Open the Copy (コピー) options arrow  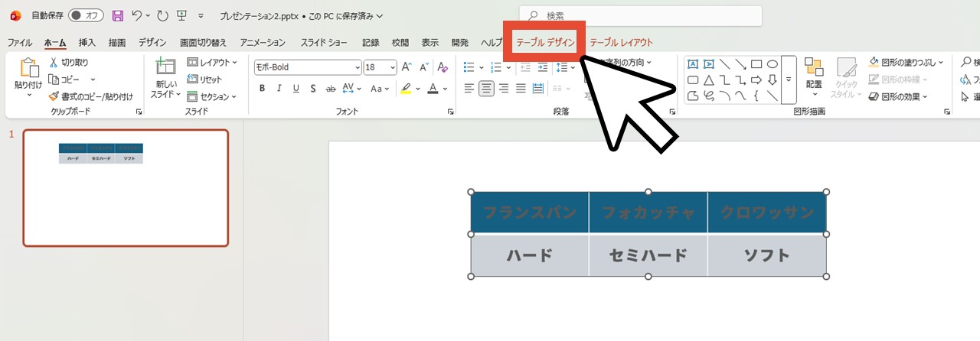point(93,80)
